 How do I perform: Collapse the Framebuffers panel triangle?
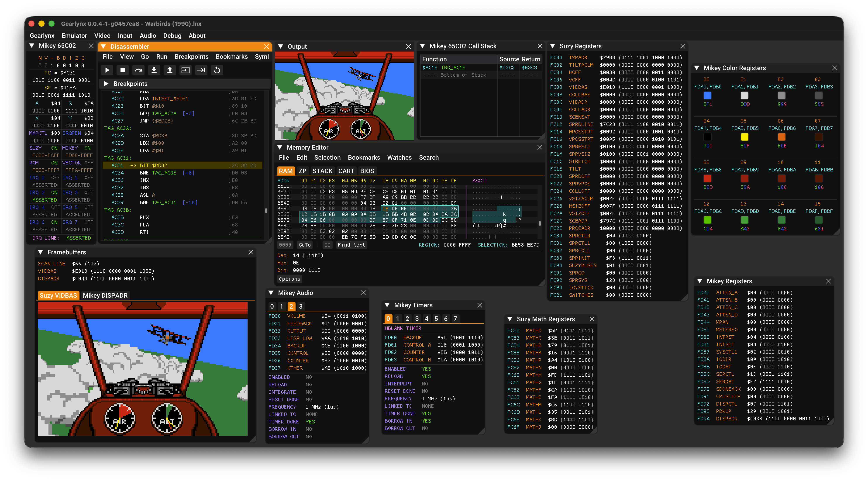(x=40, y=252)
